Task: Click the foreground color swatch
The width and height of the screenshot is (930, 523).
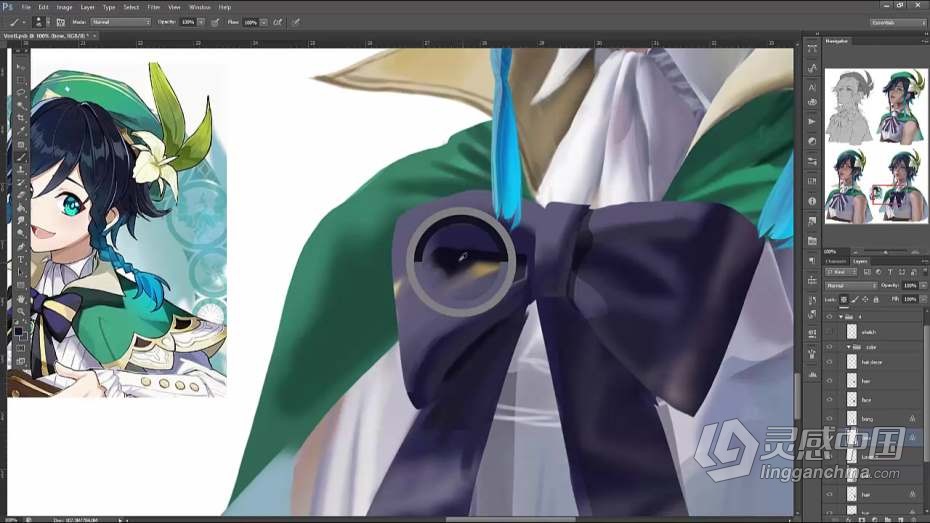Action: pos(18,331)
